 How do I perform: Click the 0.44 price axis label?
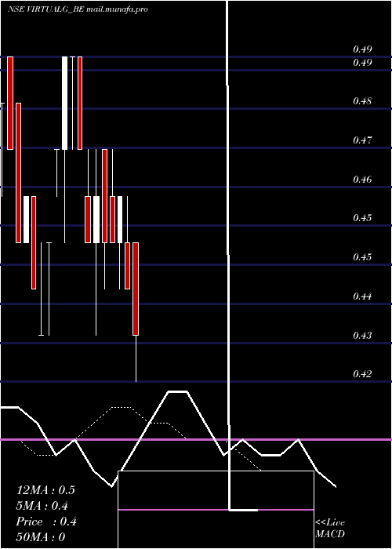[362, 296]
